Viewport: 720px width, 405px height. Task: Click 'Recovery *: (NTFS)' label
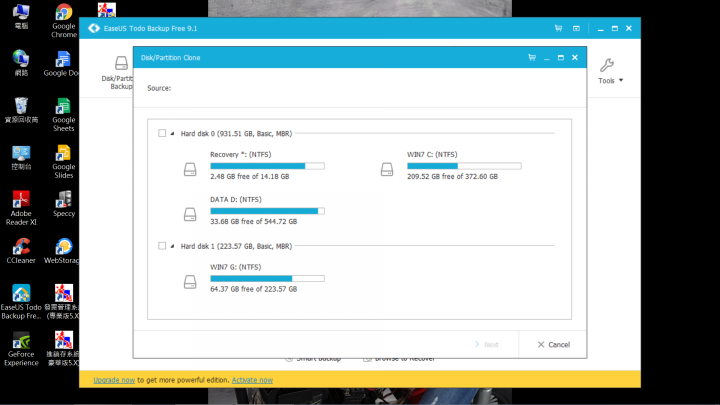(241, 154)
